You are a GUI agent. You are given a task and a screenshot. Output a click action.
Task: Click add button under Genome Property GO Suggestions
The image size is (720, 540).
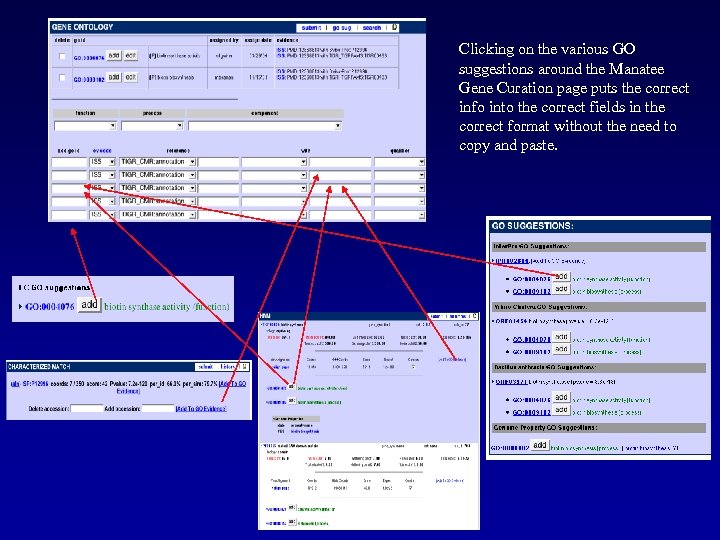coord(540,445)
